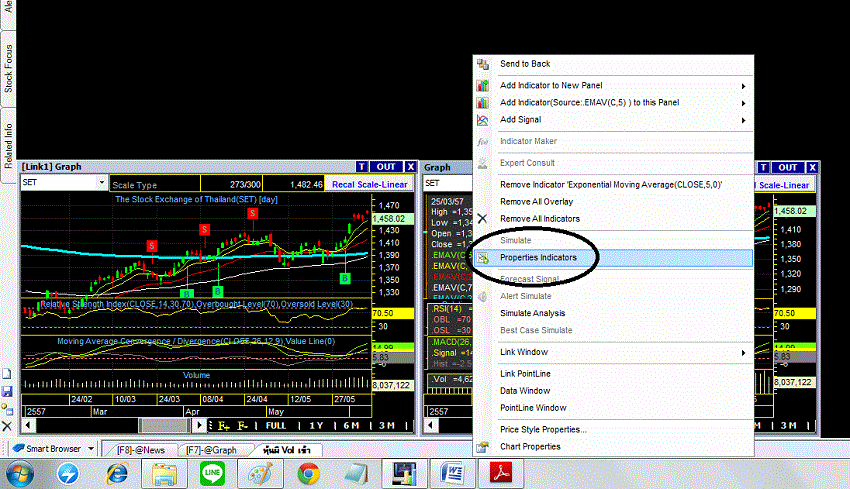Open the Stock Focus side tab

click(x=8, y=68)
